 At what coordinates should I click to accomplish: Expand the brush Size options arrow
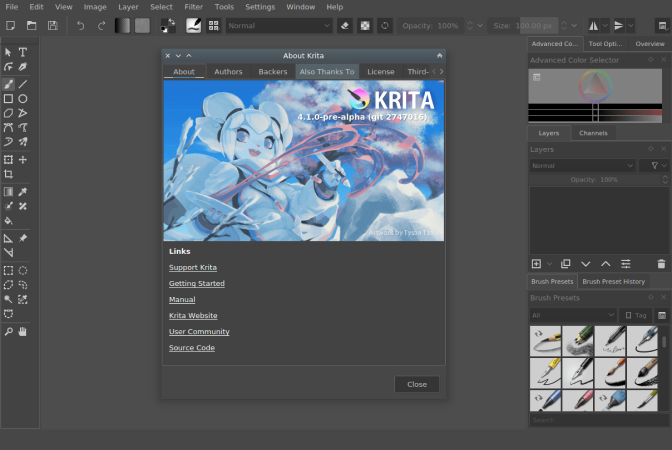pyautogui.click(x=574, y=26)
